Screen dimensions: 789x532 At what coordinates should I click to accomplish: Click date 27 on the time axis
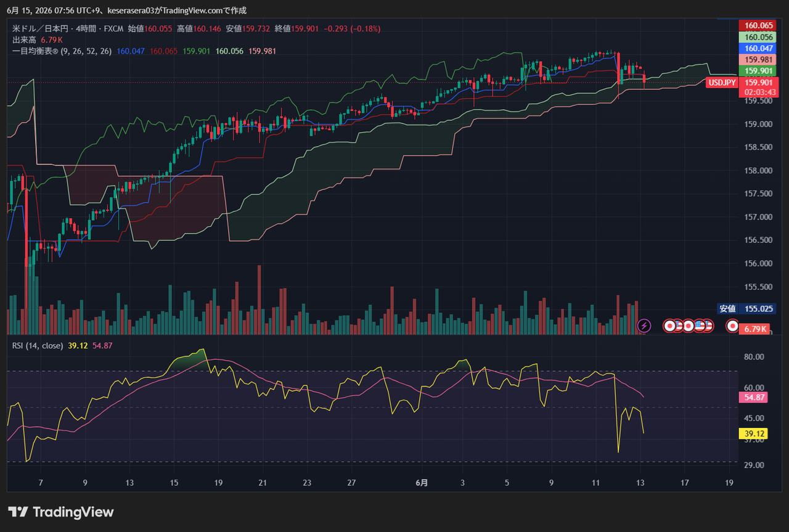[x=351, y=483]
